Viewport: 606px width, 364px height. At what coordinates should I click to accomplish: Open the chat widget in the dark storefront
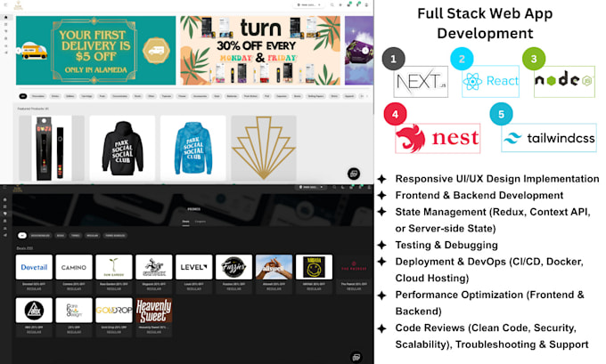356,357
